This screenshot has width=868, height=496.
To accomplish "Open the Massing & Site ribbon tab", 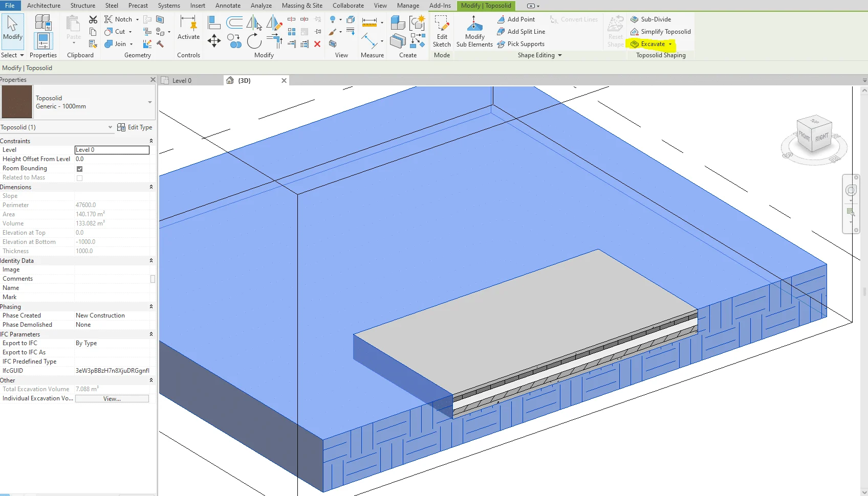I will point(302,6).
